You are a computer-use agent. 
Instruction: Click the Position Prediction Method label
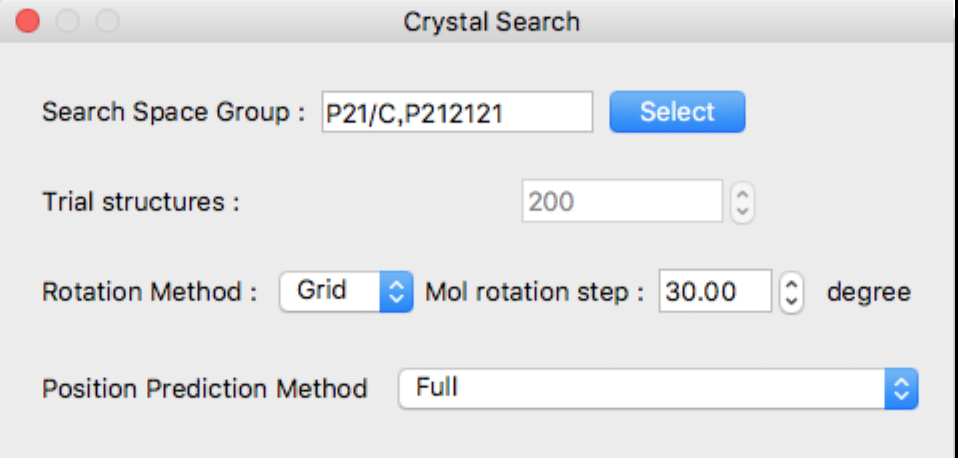(205, 389)
